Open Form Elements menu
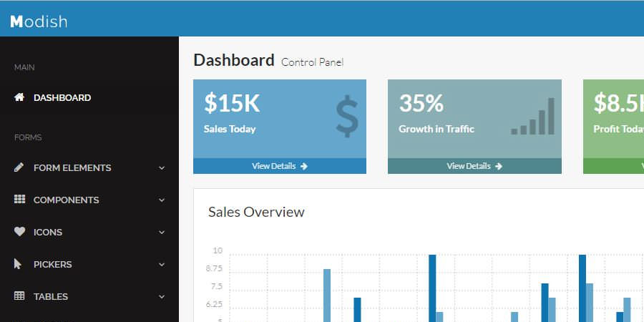Image resolution: width=644 pixels, height=322 pixels. click(89, 168)
